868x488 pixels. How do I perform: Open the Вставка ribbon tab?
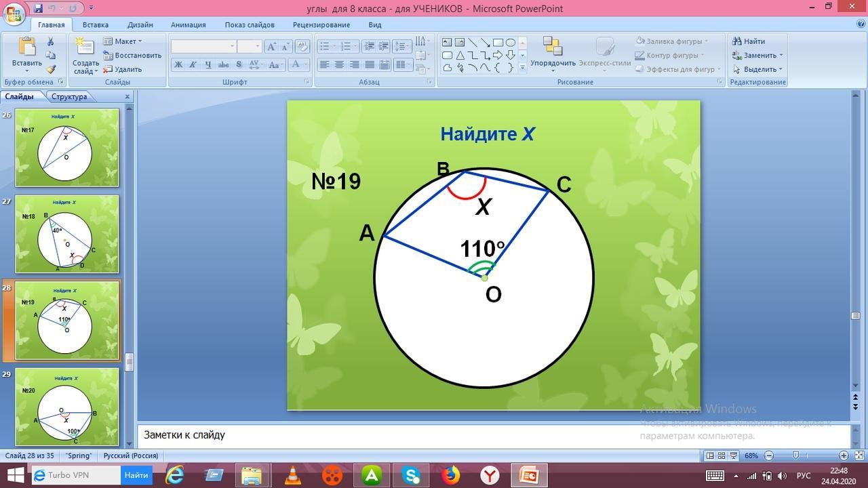96,24
